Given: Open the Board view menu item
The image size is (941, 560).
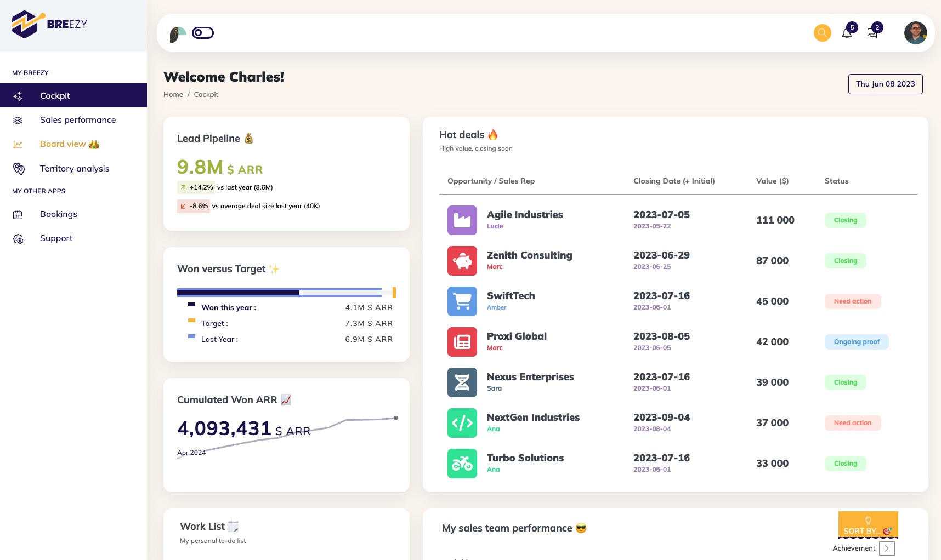Looking at the screenshot, I should pyautogui.click(x=63, y=144).
